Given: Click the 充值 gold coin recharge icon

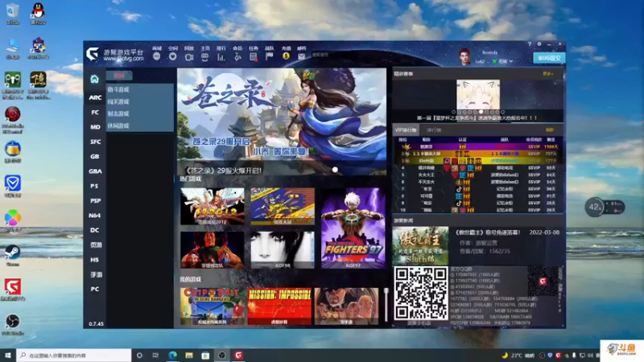Looking at the screenshot, I should (x=286, y=56).
